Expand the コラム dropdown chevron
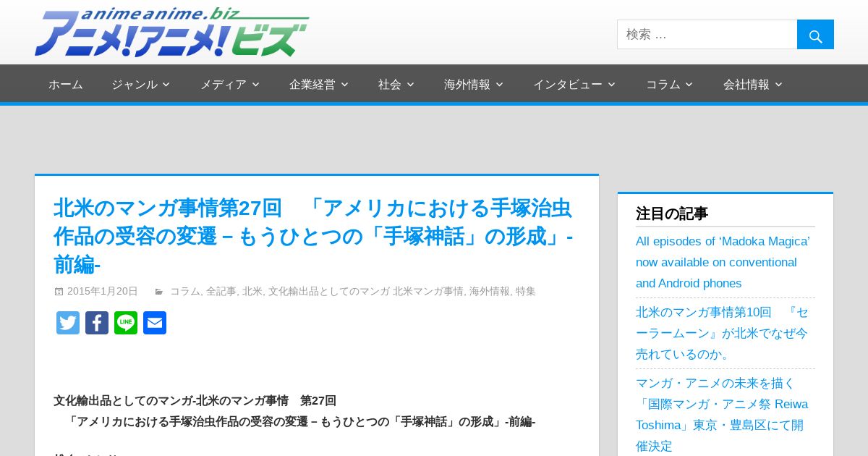This screenshot has height=456, width=868. coord(689,85)
